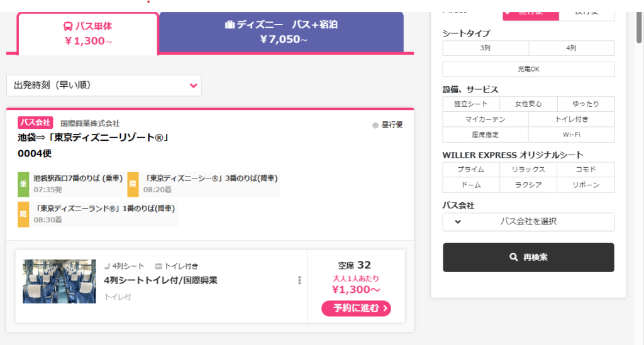This screenshot has width=644, height=345.
Task: Click the 空席 32 availability text
Action: (x=355, y=265)
